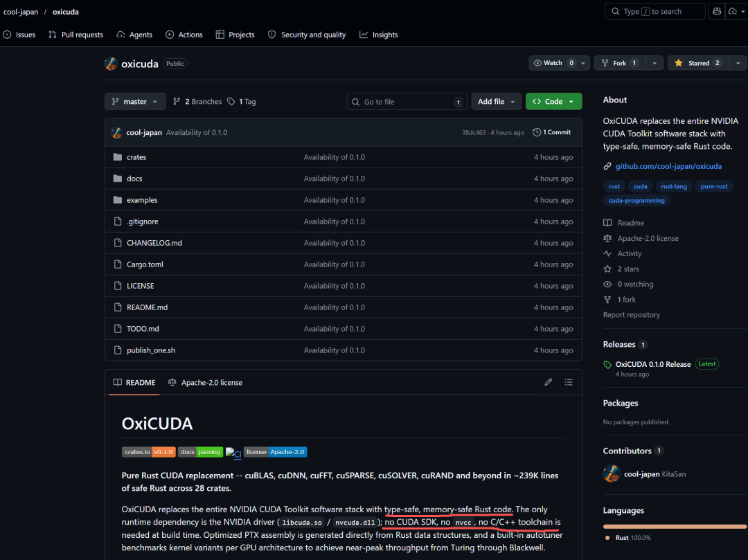
Task: Click the crates folder icon
Action: (118, 157)
